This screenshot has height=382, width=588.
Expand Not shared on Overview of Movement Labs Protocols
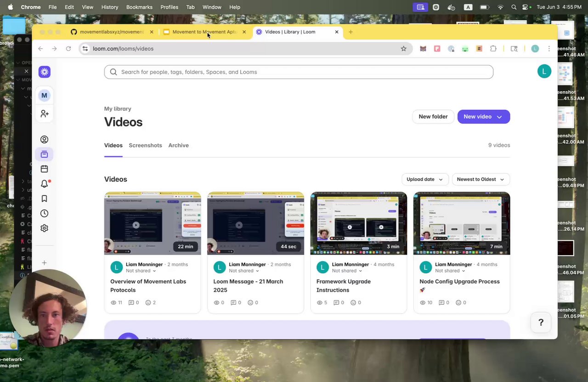click(141, 271)
